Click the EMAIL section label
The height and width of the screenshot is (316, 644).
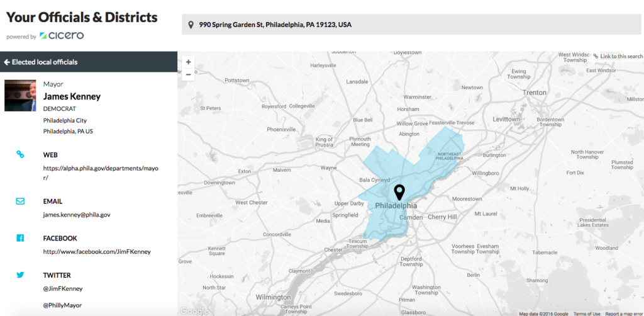pos(53,201)
